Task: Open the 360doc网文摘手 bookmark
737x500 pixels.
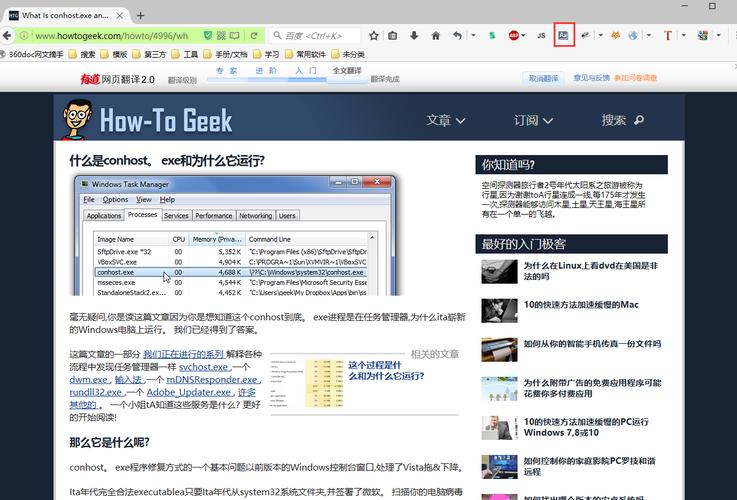Action: (31, 55)
